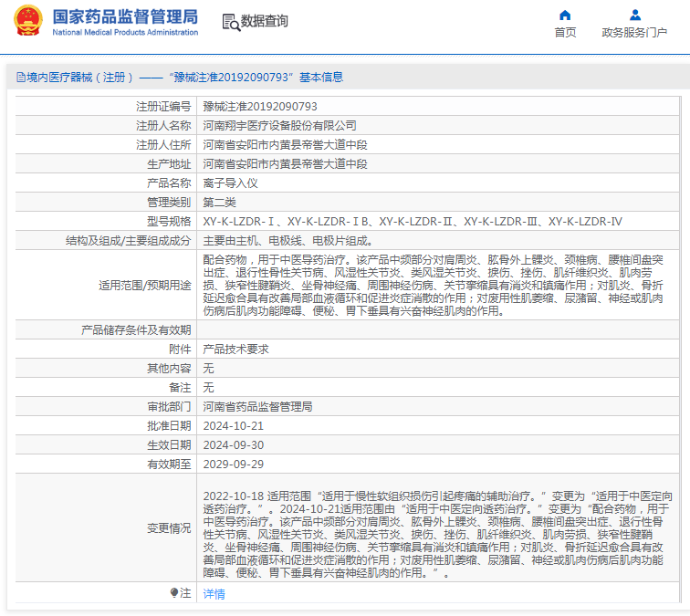Screen dimensions: 690x616
Task: Click the 产品储存条件及有效期 label
Action: click(x=136, y=330)
